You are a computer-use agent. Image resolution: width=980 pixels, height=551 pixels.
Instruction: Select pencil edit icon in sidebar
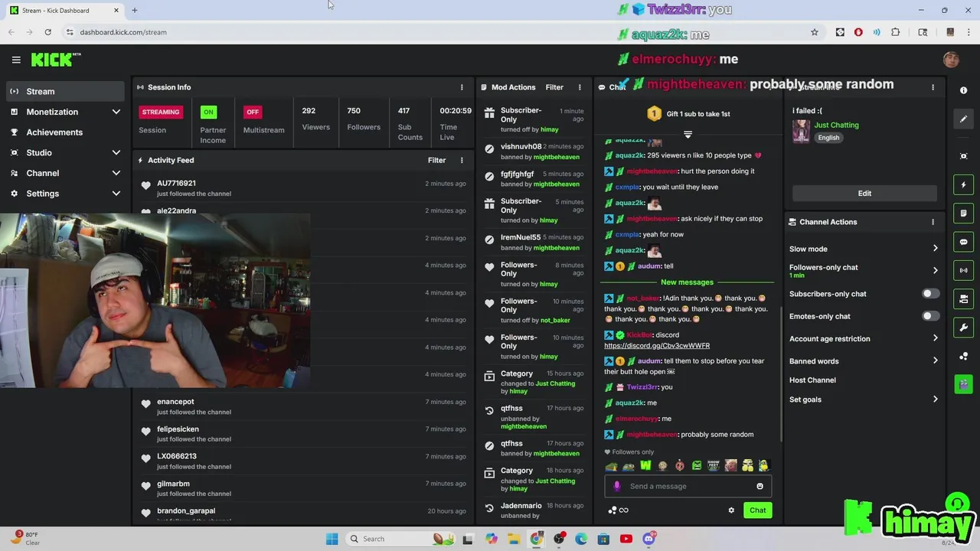[x=963, y=119]
